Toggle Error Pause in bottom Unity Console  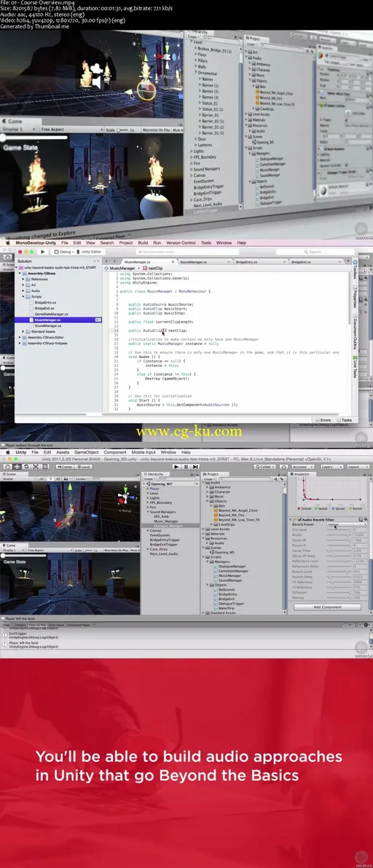pos(55,625)
